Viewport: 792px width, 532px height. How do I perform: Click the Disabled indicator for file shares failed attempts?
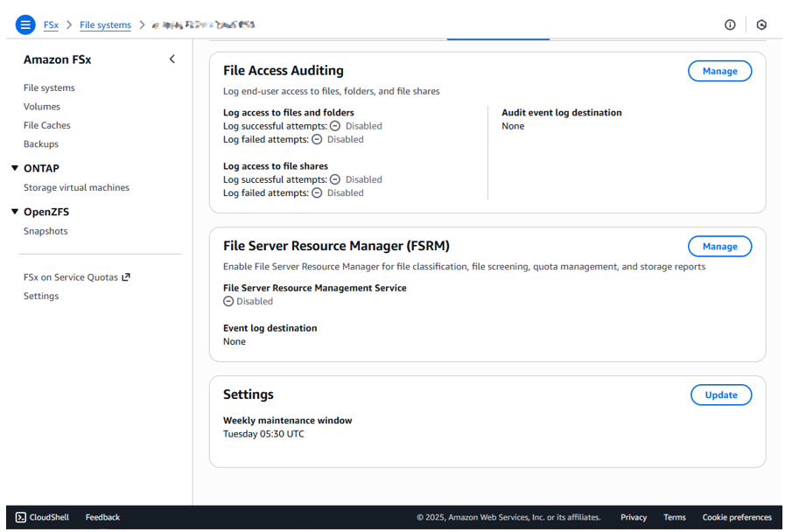pos(317,192)
